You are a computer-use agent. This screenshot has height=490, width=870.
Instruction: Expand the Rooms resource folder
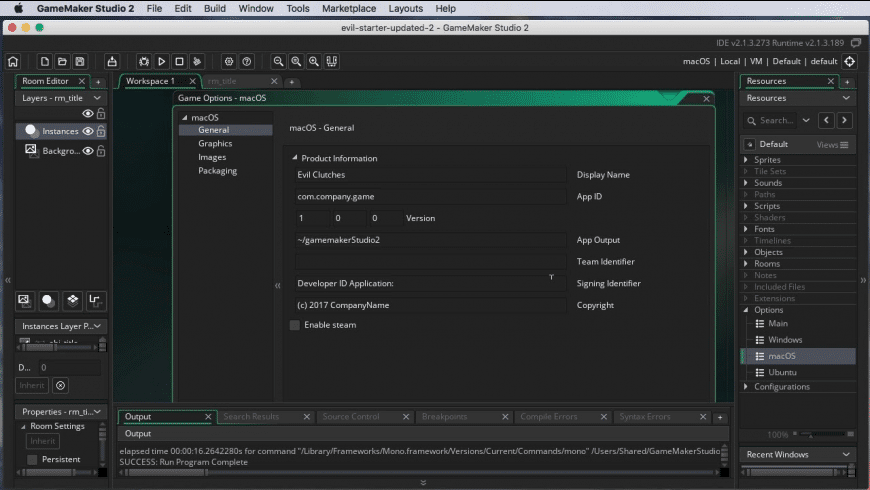[746, 264]
